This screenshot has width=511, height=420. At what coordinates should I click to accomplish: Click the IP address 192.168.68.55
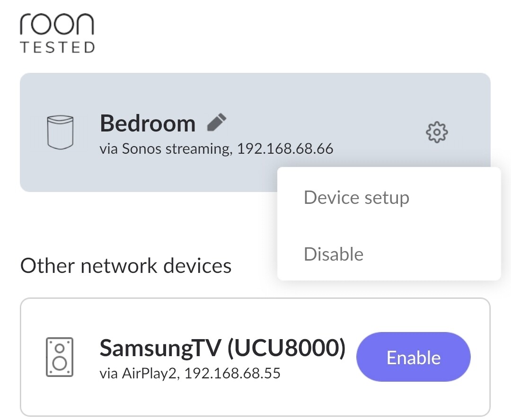click(232, 374)
